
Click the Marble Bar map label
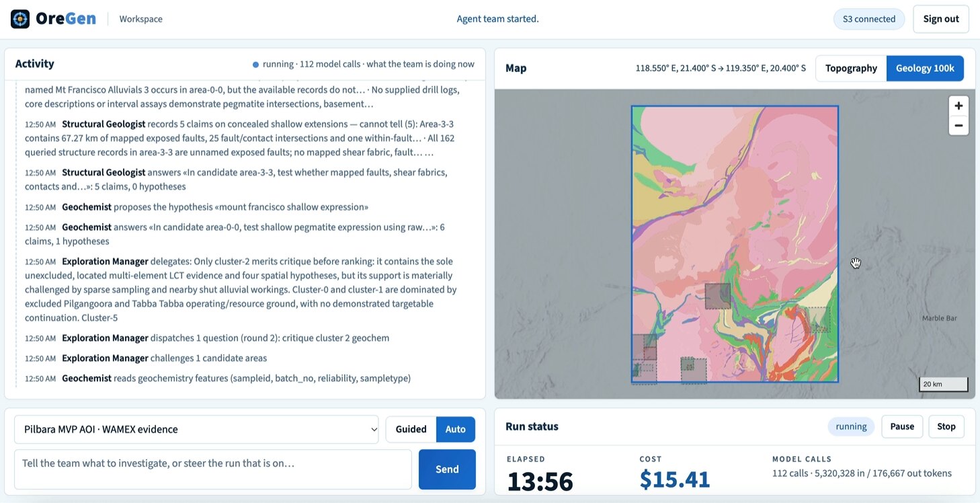click(x=940, y=318)
